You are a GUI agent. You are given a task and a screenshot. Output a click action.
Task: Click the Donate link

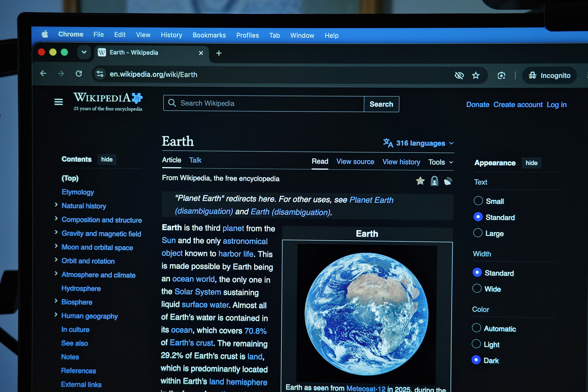pyautogui.click(x=478, y=104)
